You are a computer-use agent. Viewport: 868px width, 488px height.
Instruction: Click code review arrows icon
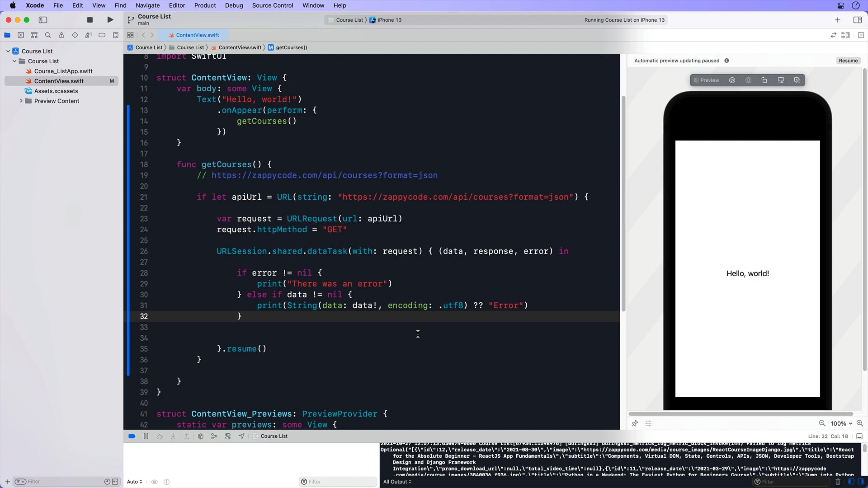coord(833,35)
